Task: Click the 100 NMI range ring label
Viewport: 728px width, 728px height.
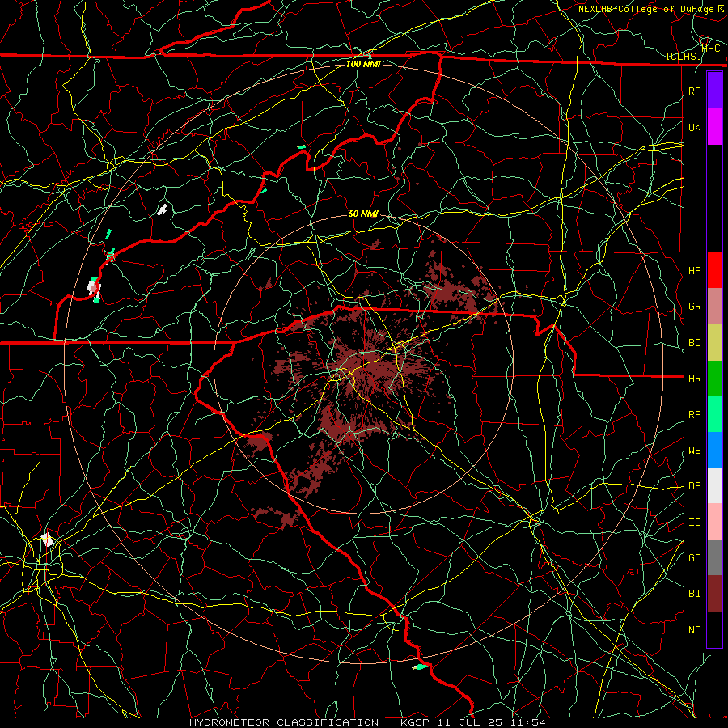Action: 363,64
